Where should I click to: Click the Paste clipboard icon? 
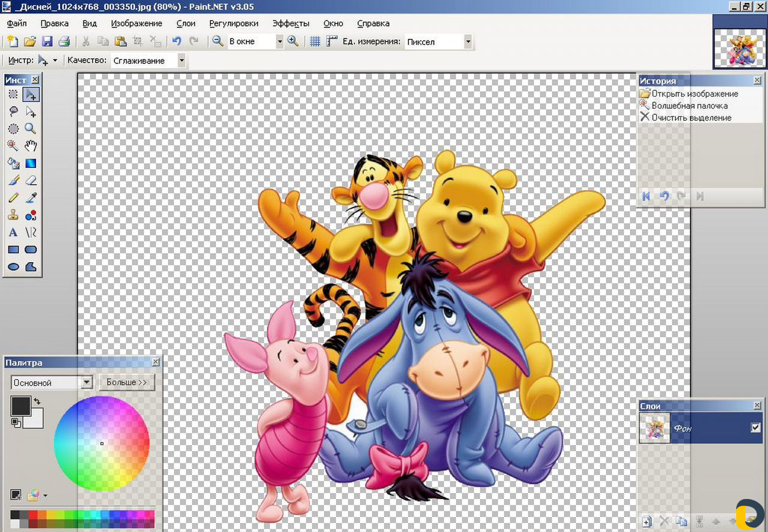(x=121, y=41)
